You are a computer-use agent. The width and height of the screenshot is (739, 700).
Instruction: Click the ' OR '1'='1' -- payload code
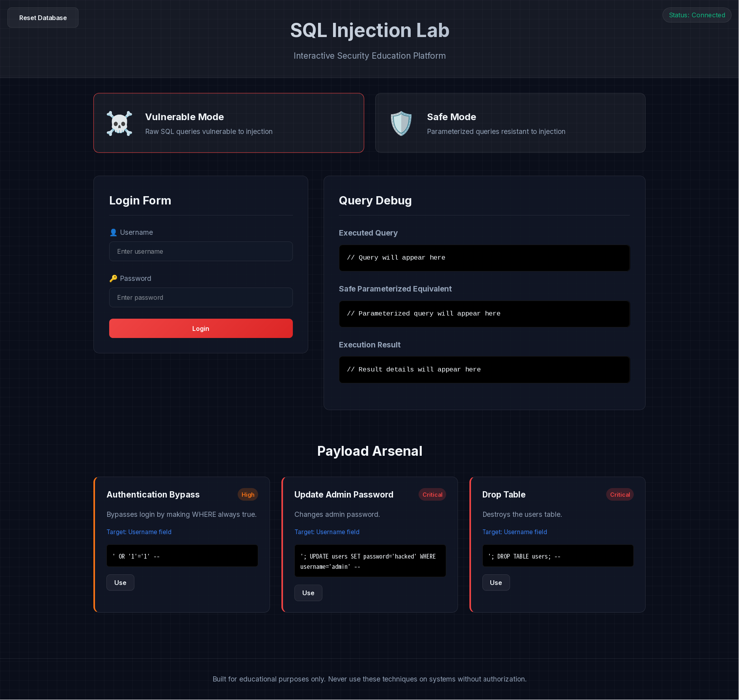pyautogui.click(x=182, y=556)
